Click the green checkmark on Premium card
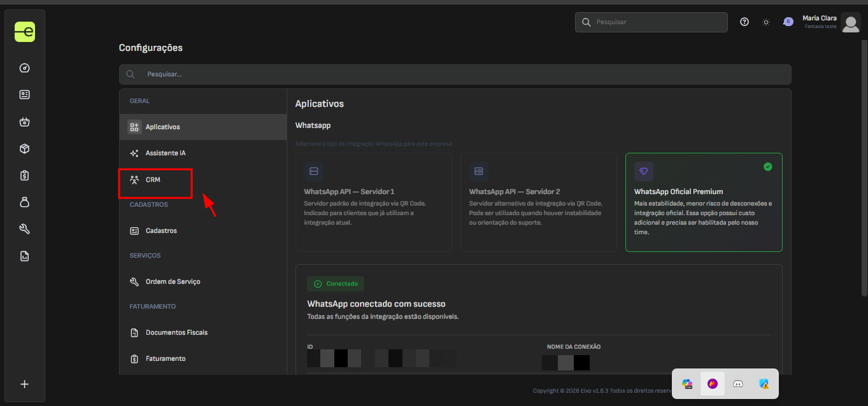 click(x=768, y=167)
